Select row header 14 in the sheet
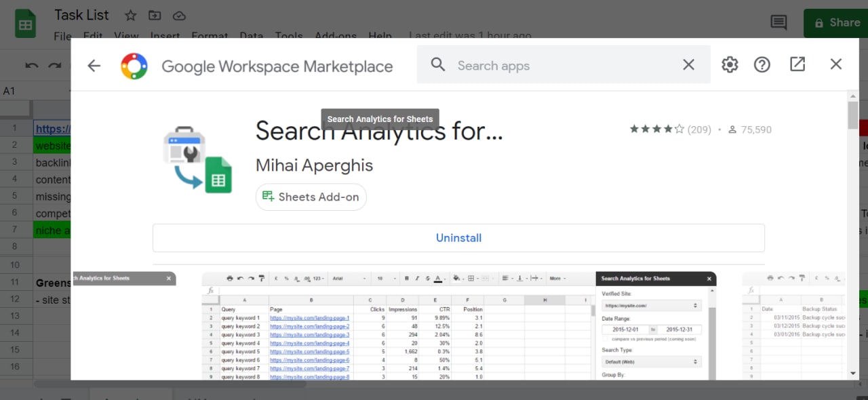 pos(15,333)
